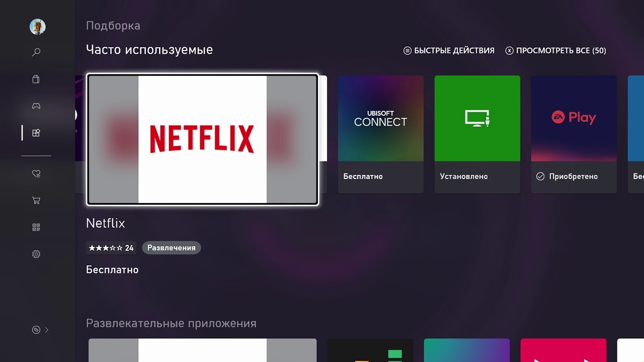Click the Бесплатно price under Netflix
This screenshot has width=644, height=362.
tap(112, 270)
